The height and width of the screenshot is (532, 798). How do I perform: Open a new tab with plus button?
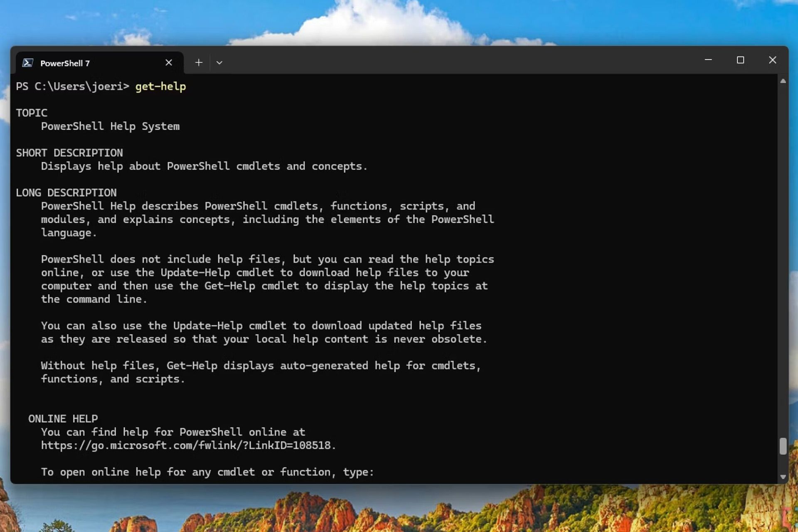(x=199, y=62)
